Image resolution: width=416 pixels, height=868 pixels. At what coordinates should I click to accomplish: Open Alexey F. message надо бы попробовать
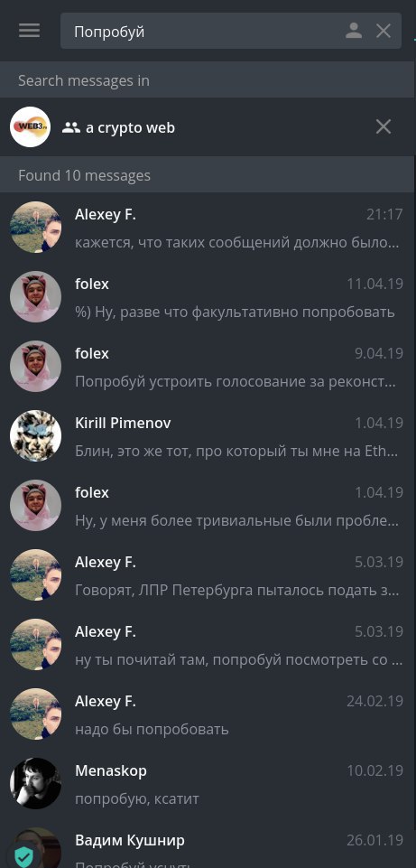(x=208, y=714)
